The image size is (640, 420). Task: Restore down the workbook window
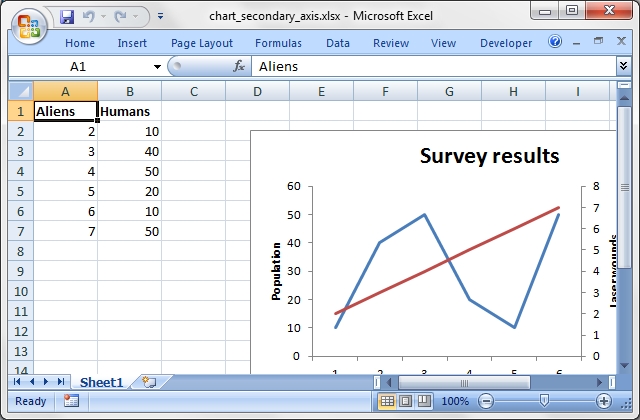coord(598,41)
